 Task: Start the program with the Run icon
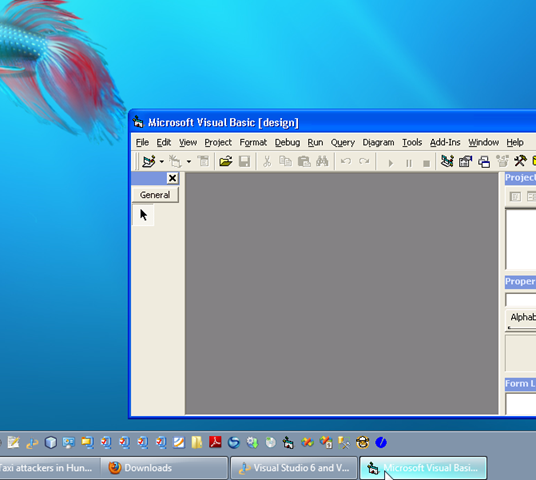[x=390, y=163]
